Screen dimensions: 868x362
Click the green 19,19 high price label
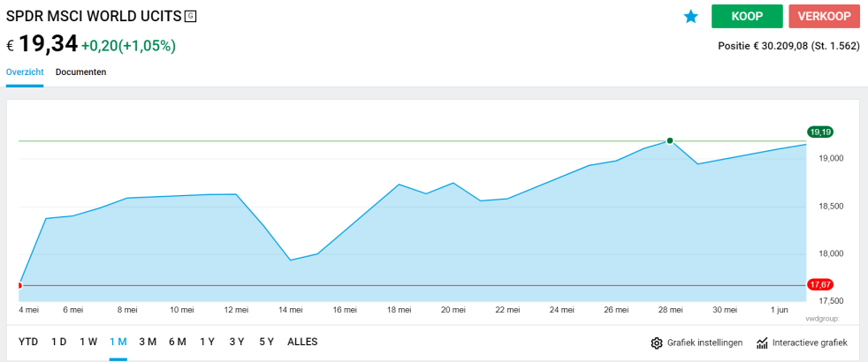(820, 132)
